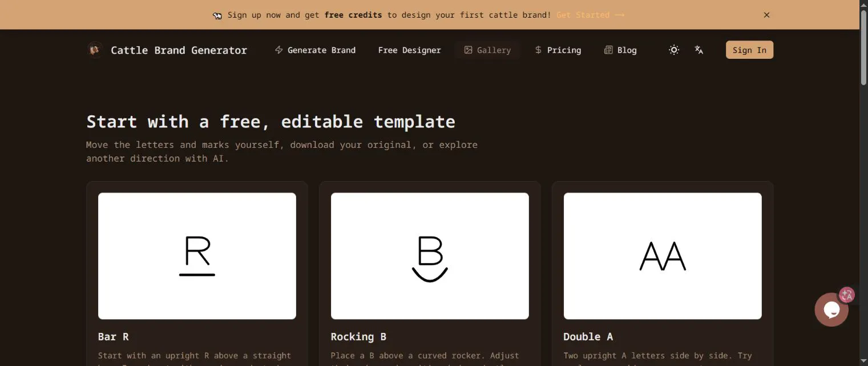Click the Double A card title

click(588, 337)
